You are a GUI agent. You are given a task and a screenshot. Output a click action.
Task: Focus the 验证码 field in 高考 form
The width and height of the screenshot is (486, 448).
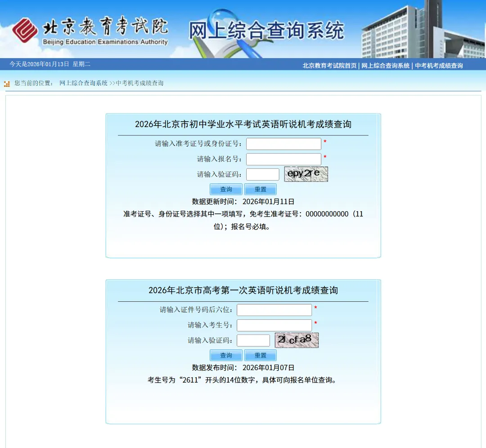[x=253, y=340]
